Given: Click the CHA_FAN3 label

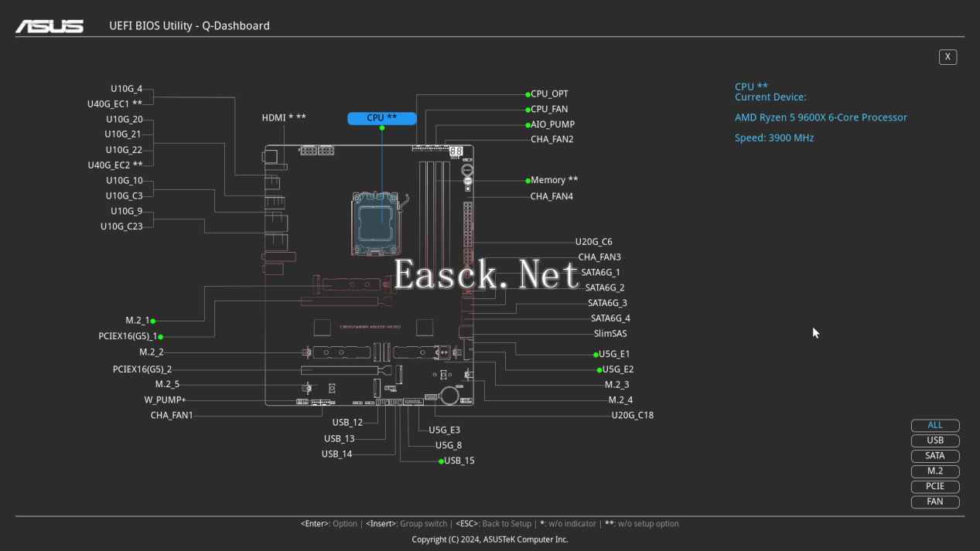Looking at the screenshot, I should [599, 257].
